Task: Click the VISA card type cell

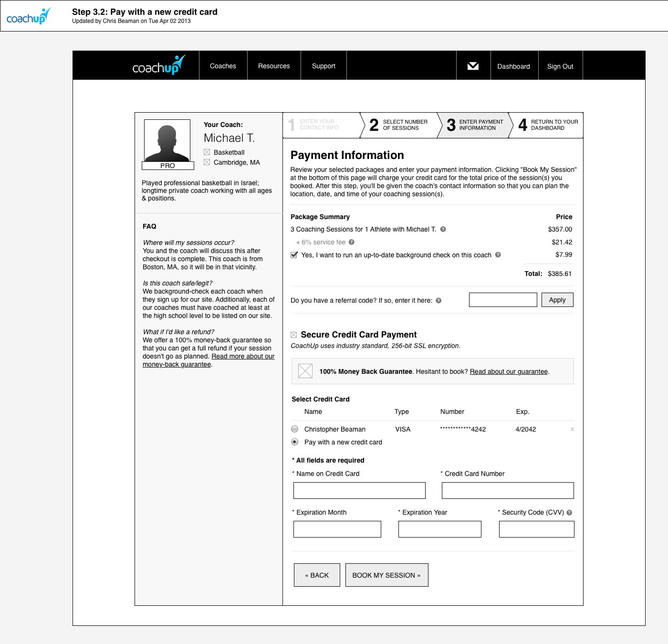Action: [x=403, y=429]
